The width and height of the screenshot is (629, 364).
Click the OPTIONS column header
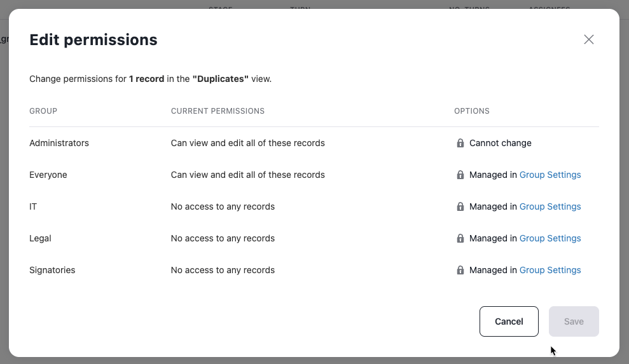coord(472,111)
